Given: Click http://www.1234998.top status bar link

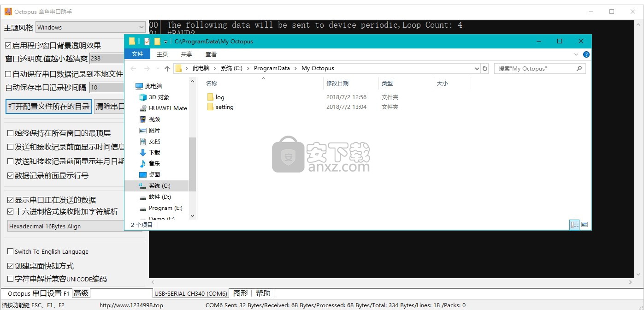Looking at the screenshot, I should [x=131, y=305].
